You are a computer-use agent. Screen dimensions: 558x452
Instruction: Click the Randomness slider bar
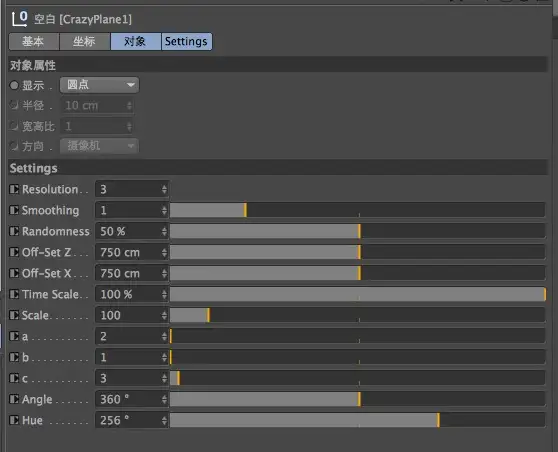point(358,231)
